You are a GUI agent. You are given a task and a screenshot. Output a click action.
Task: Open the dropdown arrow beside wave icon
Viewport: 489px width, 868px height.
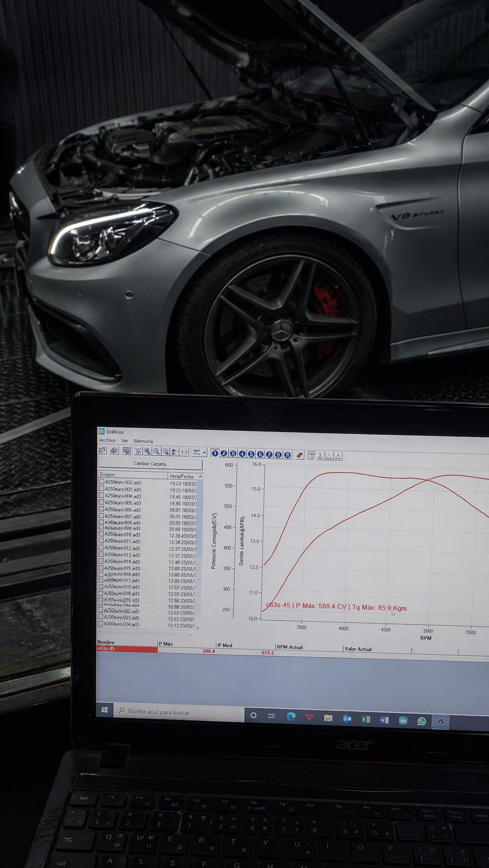[205, 453]
